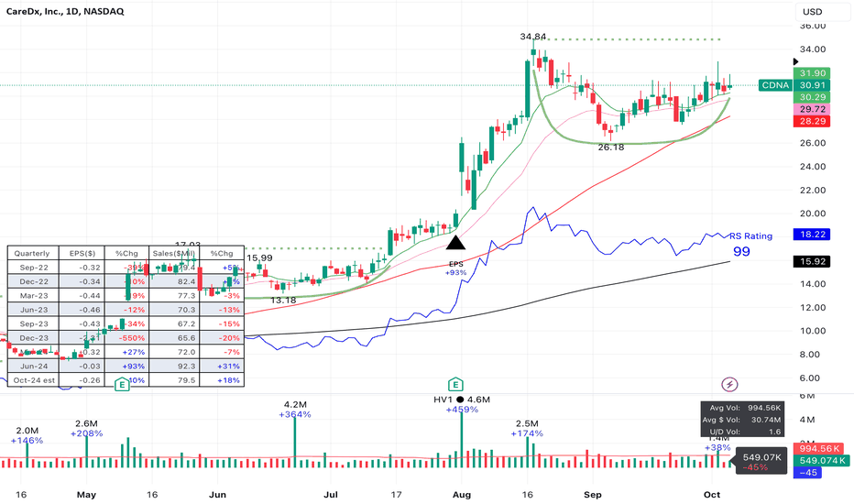
Task: Click the 34.84 high price annotation
Action: (532, 37)
